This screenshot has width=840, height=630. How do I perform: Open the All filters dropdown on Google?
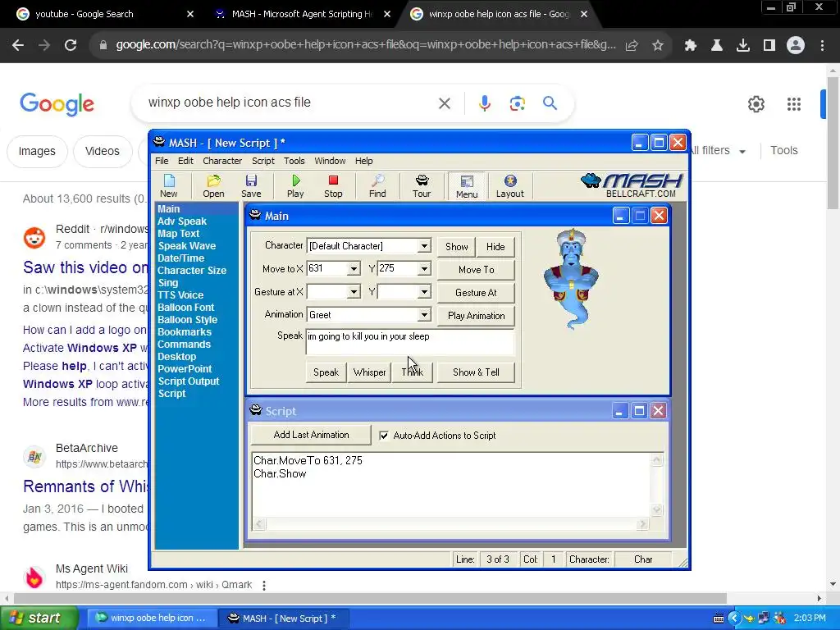pos(719,151)
